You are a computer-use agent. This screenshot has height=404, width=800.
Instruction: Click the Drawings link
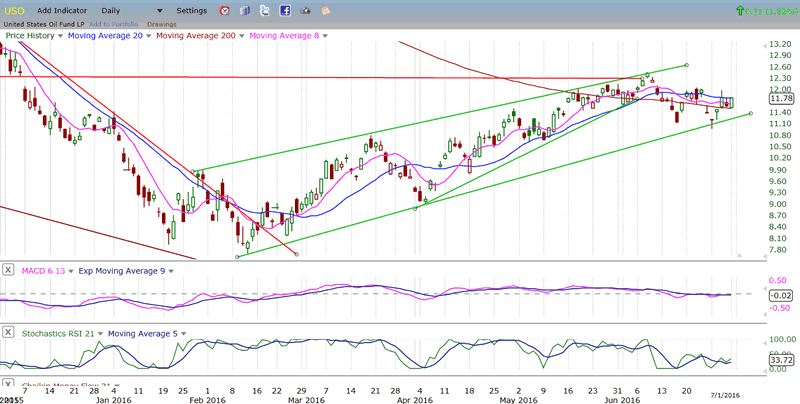pyautogui.click(x=161, y=23)
